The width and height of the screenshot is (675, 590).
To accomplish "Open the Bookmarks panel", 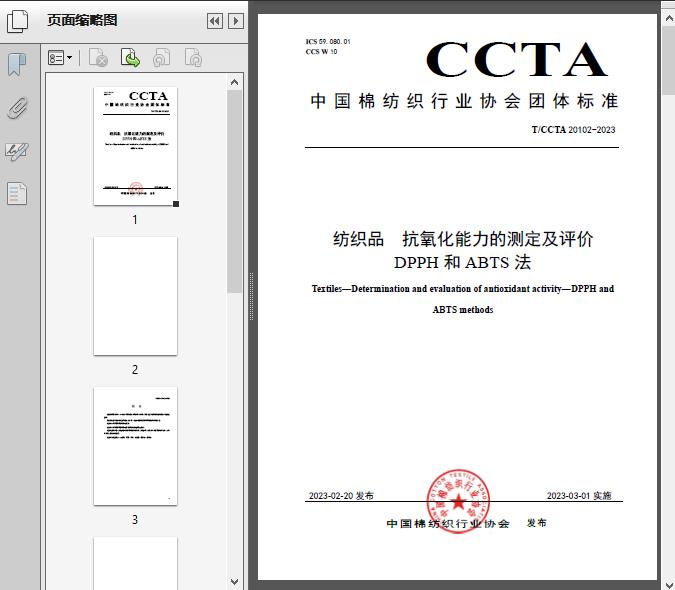I will coord(17,65).
